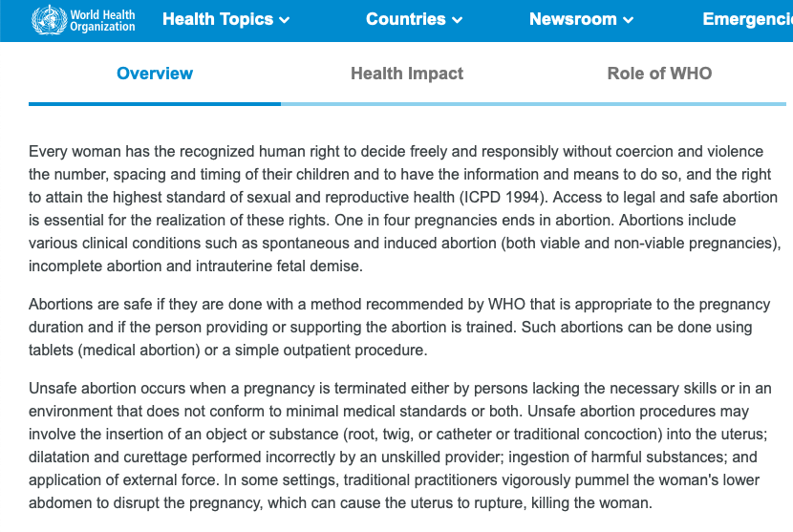The height and width of the screenshot is (532, 793).
Task: Expand the Health Topics chevron arrow
Action: [285, 20]
